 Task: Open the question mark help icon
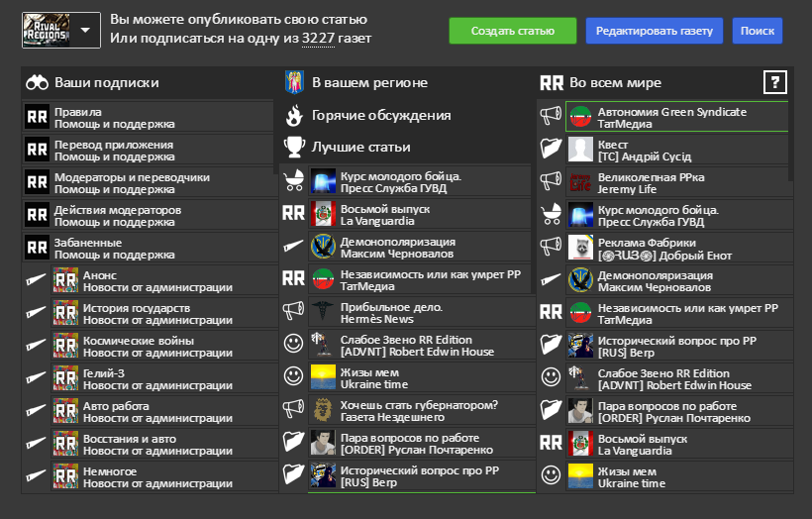click(774, 82)
